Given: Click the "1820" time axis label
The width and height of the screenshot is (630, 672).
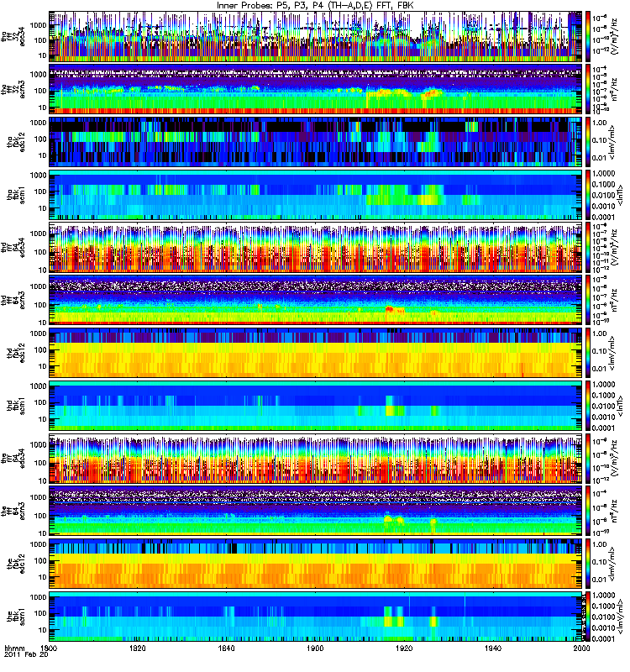Looking at the screenshot, I should coord(138,648).
